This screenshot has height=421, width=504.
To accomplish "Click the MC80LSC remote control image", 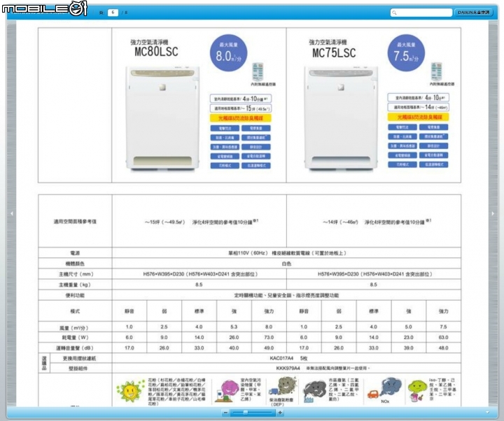I will [258, 72].
